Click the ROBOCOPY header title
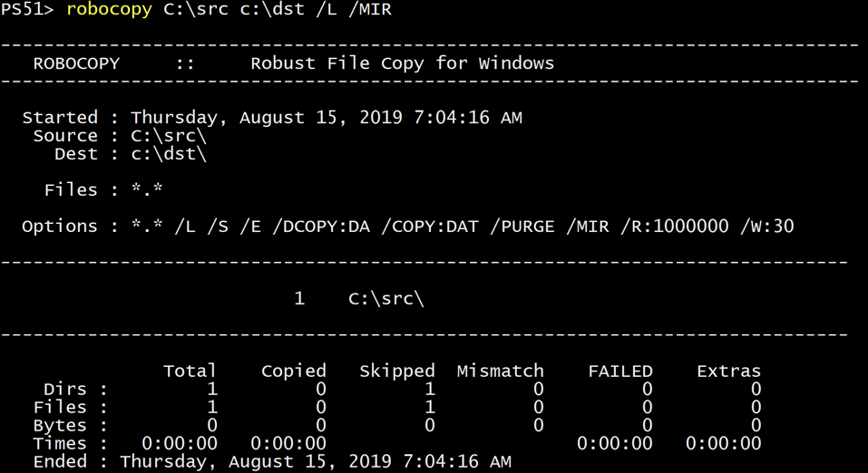 coord(76,63)
